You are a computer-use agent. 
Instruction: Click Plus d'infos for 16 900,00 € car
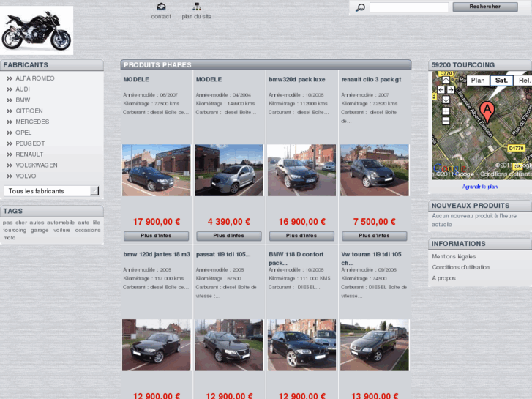pos(301,236)
